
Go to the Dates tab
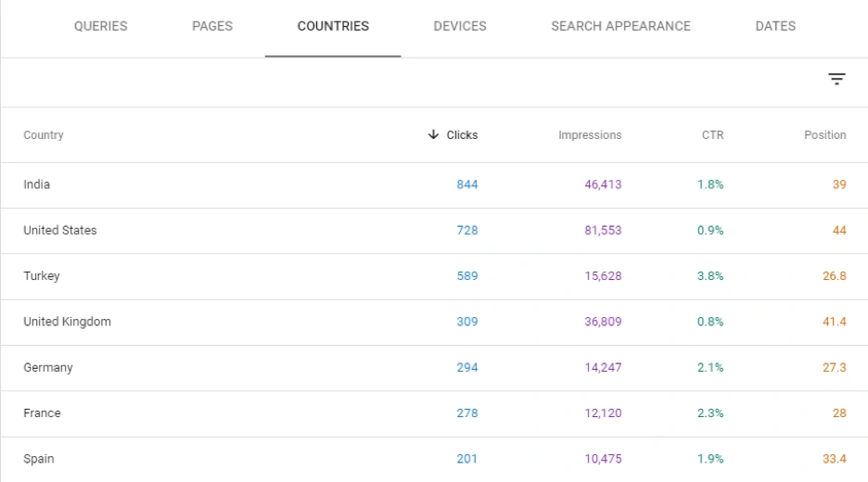click(775, 26)
